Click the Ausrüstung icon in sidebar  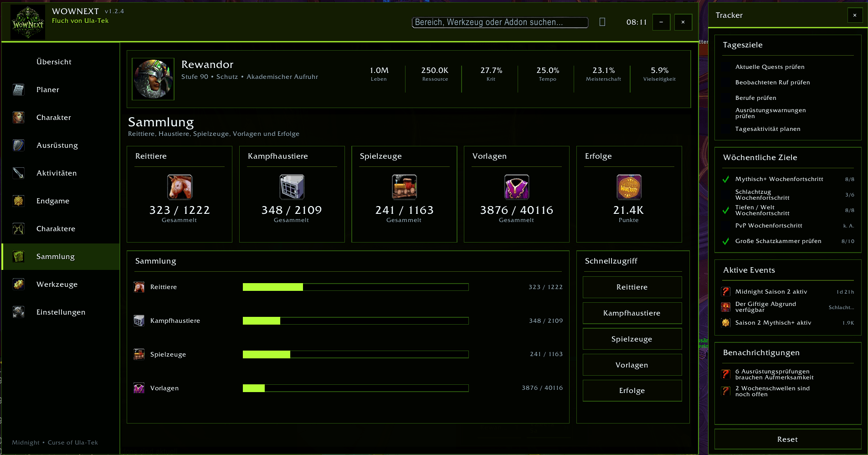click(19, 145)
